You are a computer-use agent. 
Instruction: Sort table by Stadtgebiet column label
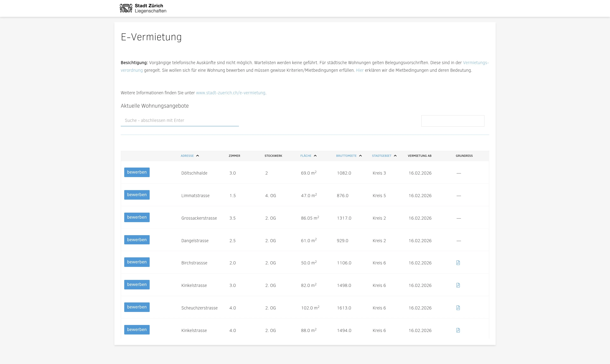[382, 156]
